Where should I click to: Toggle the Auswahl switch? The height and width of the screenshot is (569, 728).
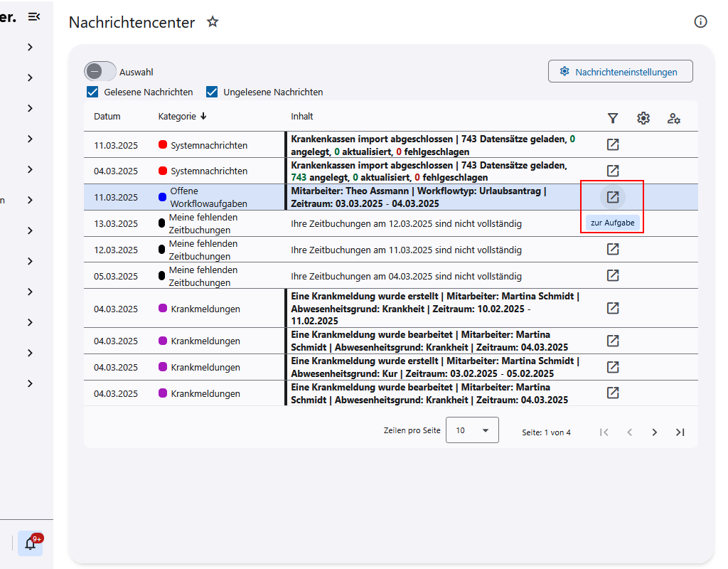tap(100, 71)
